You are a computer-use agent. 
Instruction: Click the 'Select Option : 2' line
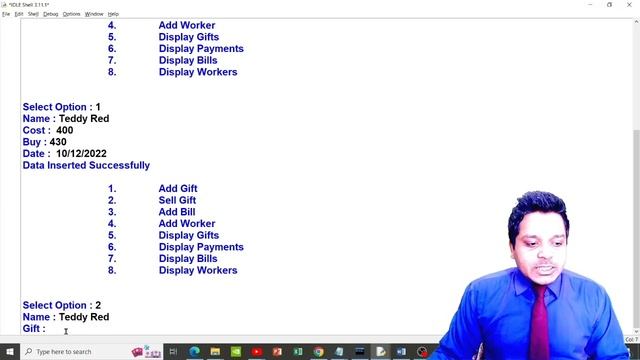tap(62, 305)
